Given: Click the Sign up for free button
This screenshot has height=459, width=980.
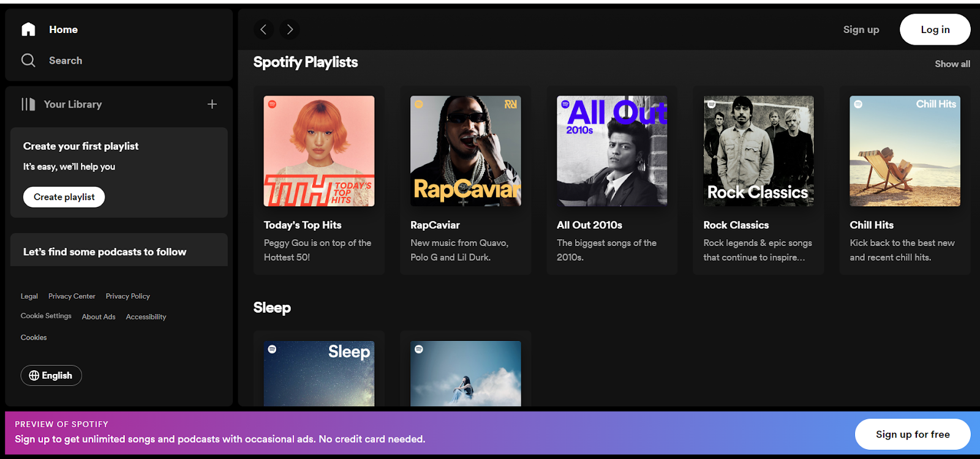Looking at the screenshot, I should (x=913, y=435).
